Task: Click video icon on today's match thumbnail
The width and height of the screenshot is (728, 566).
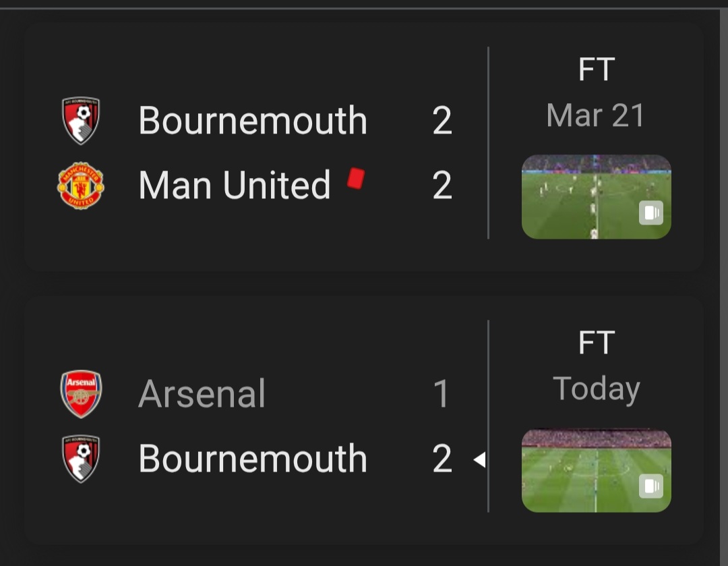Action: [650, 487]
